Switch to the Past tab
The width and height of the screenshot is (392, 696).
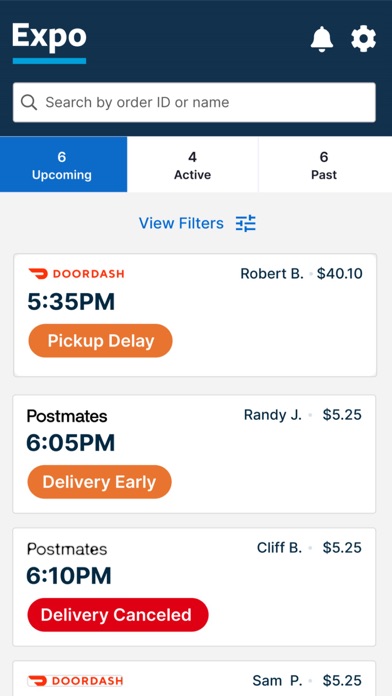pos(325,164)
